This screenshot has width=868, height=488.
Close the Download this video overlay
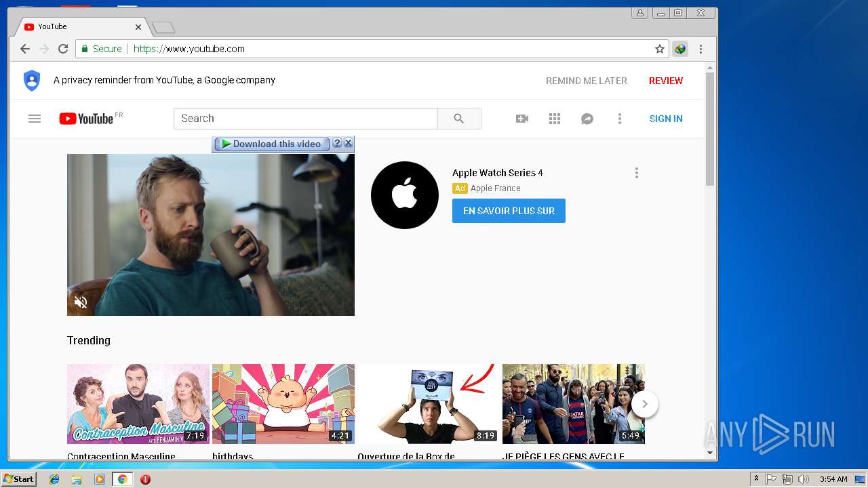pyautogui.click(x=348, y=143)
